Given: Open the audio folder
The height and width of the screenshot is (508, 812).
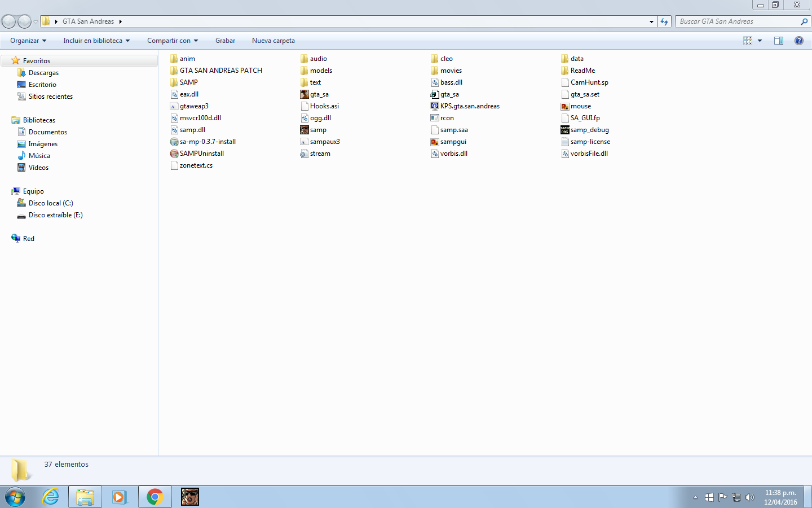Looking at the screenshot, I should 314,59.
